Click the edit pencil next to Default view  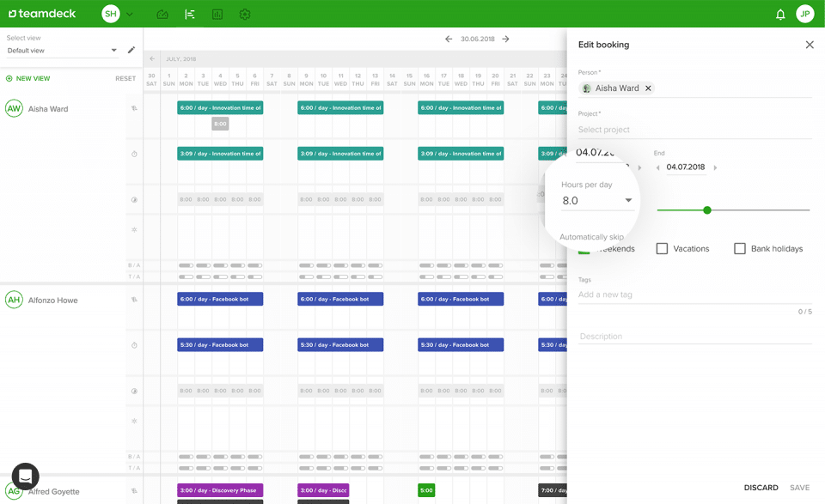click(131, 50)
